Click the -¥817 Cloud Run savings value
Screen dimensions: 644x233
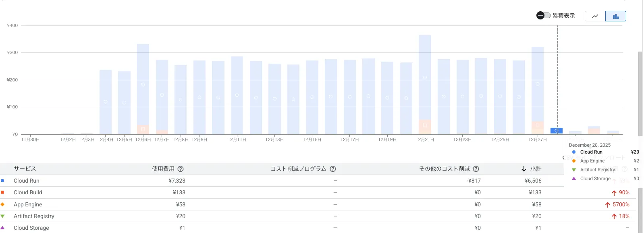pyautogui.click(x=474, y=181)
